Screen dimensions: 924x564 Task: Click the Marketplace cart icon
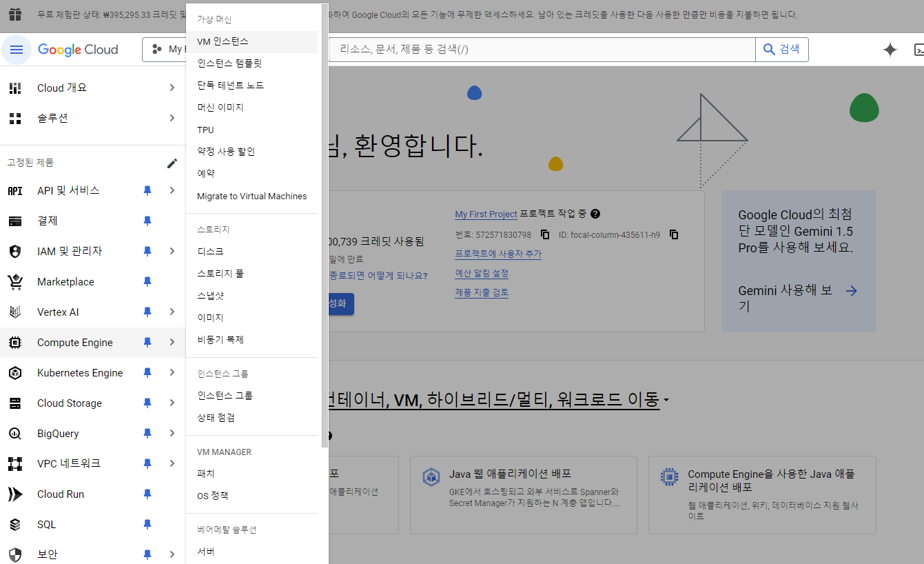(x=15, y=282)
